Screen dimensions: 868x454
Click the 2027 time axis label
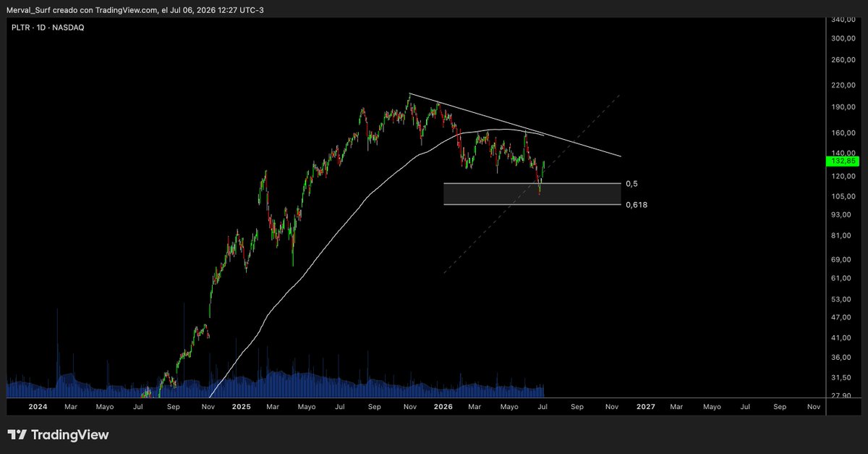click(645, 407)
